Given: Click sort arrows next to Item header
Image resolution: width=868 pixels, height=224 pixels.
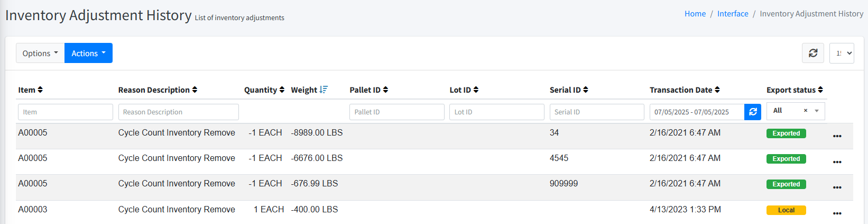Looking at the screenshot, I should point(40,90).
